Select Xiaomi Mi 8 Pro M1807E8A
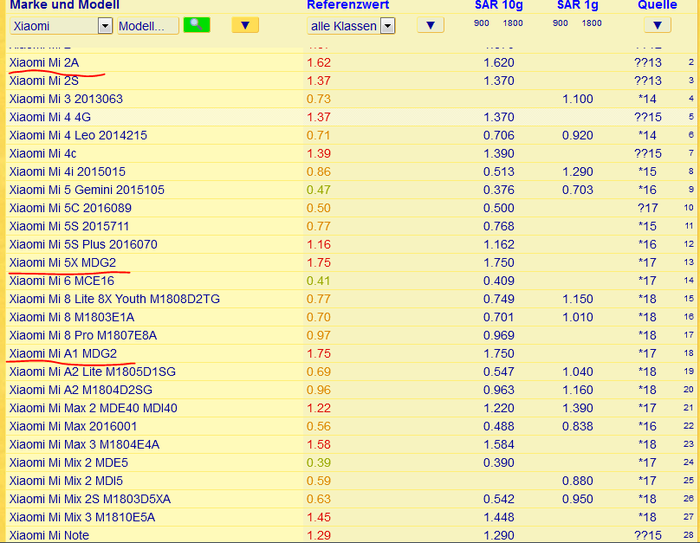This screenshot has width=700, height=543. [x=83, y=335]
